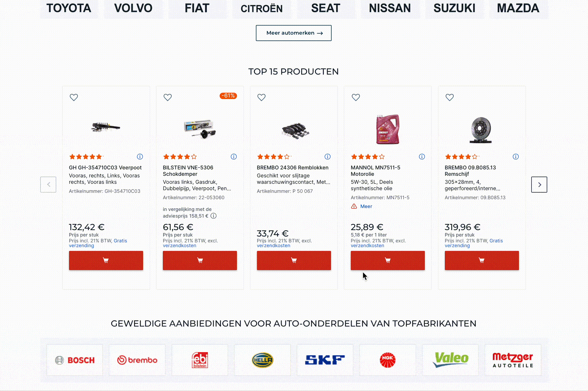Select the NISSAN car brand tile
This screenshot has height=391, width=588.
coord(390,8)
